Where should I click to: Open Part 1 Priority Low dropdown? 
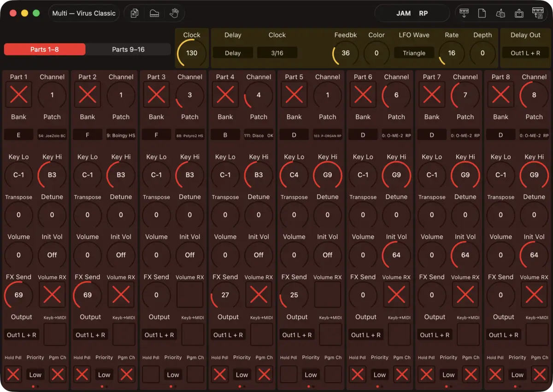click(35, 374)
